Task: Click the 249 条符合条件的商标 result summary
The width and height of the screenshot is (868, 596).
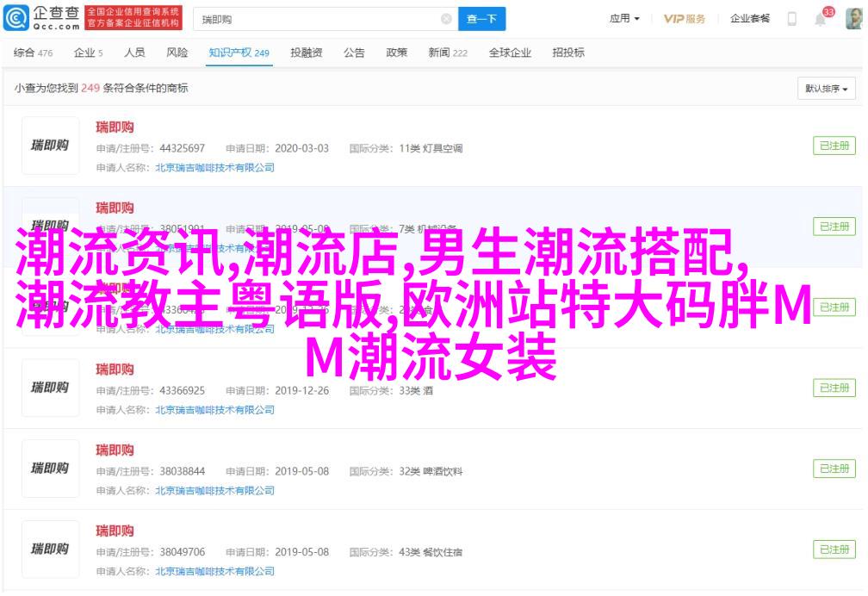Action: click(x=134, y=88)
